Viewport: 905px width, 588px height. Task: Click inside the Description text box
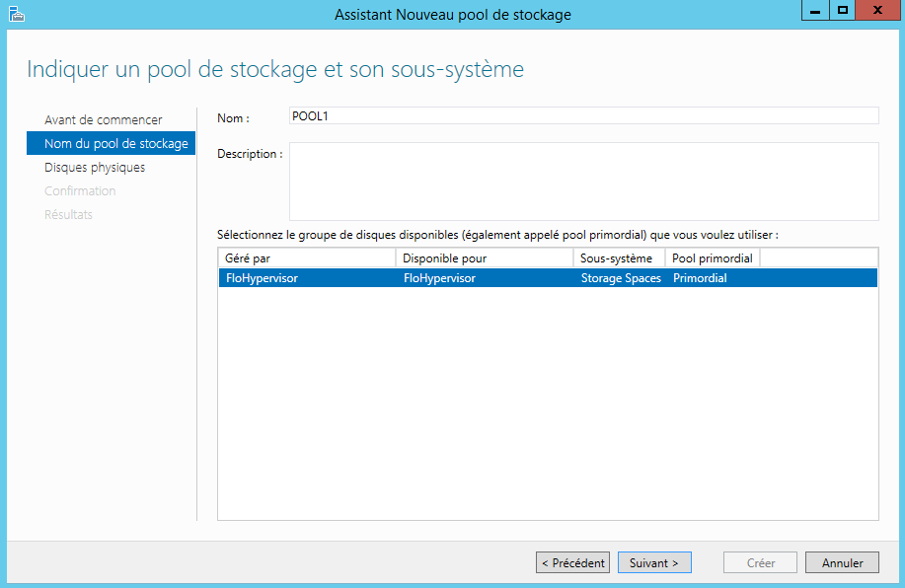582,182
